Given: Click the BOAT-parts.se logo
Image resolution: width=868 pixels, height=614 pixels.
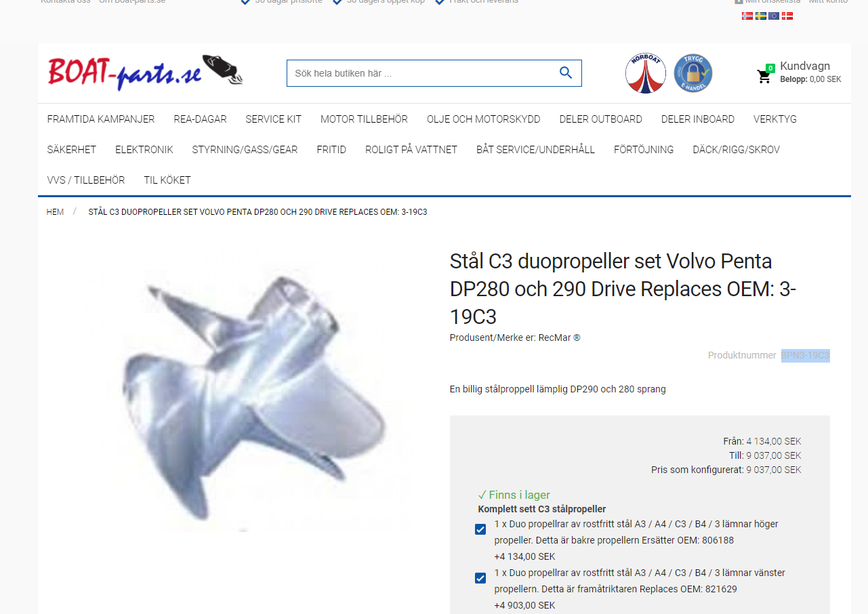Looking at the screenshot, I should tap(145, 73).
